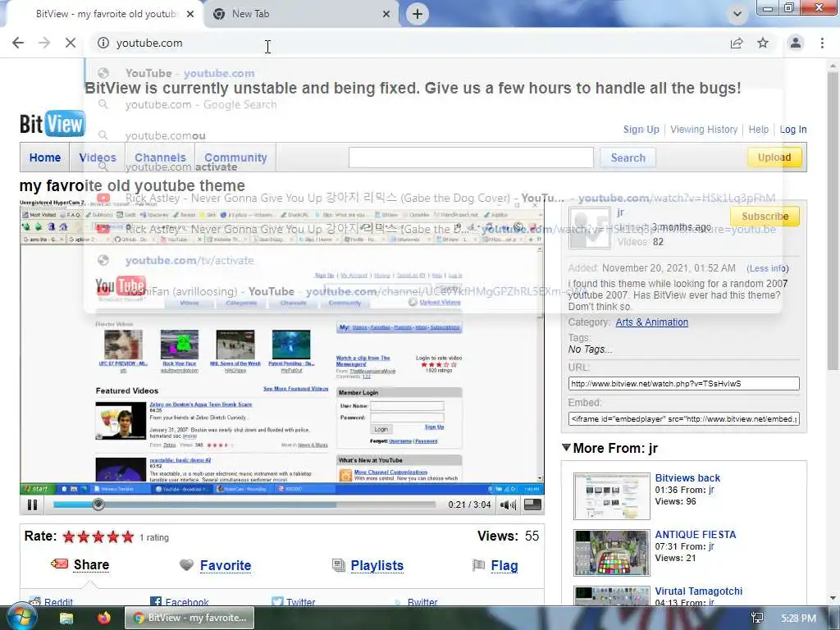Viewport: 840px width, 630px height.
Task: Select the Embed code field
Action: [x=683, y=419]
